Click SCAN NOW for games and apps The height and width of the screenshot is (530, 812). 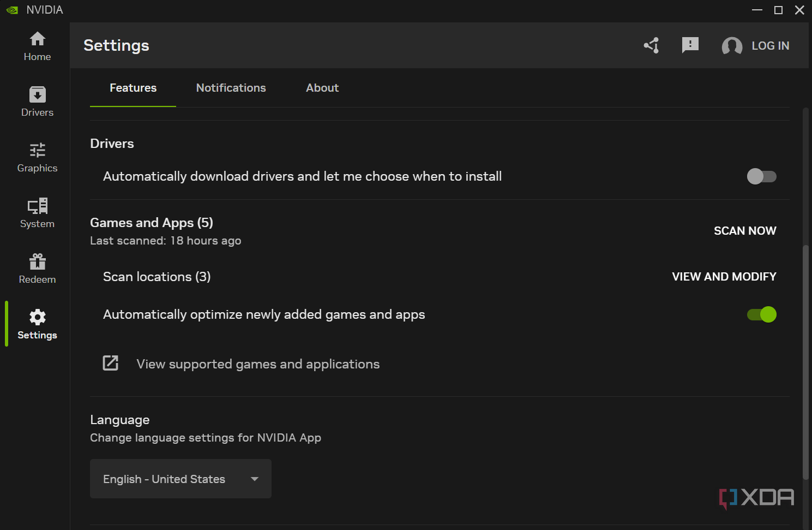744,231
